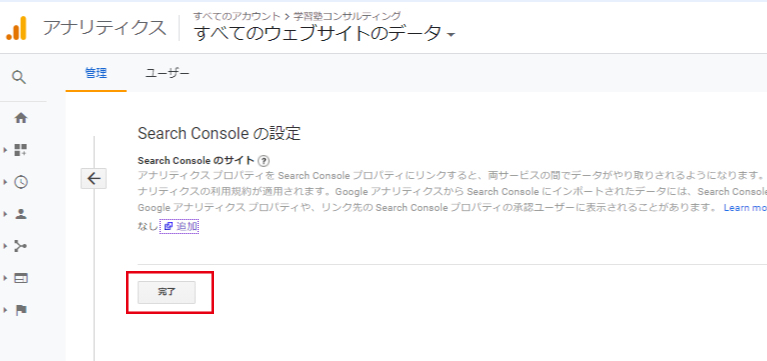Open Conversions reports flag icon

(21, 310)
